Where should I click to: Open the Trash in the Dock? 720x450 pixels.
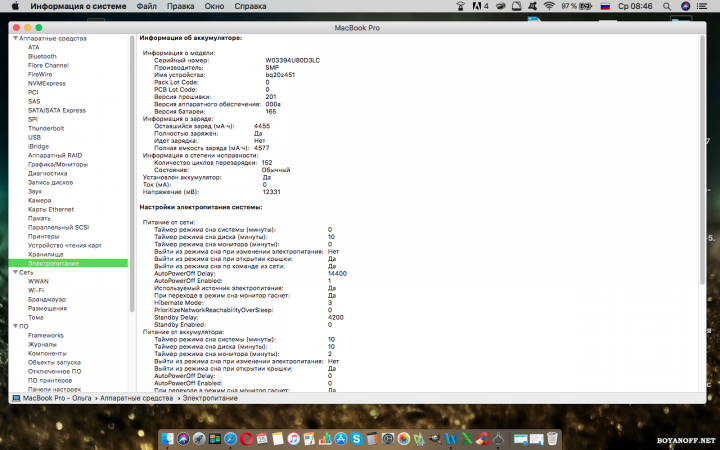(552, 439)
